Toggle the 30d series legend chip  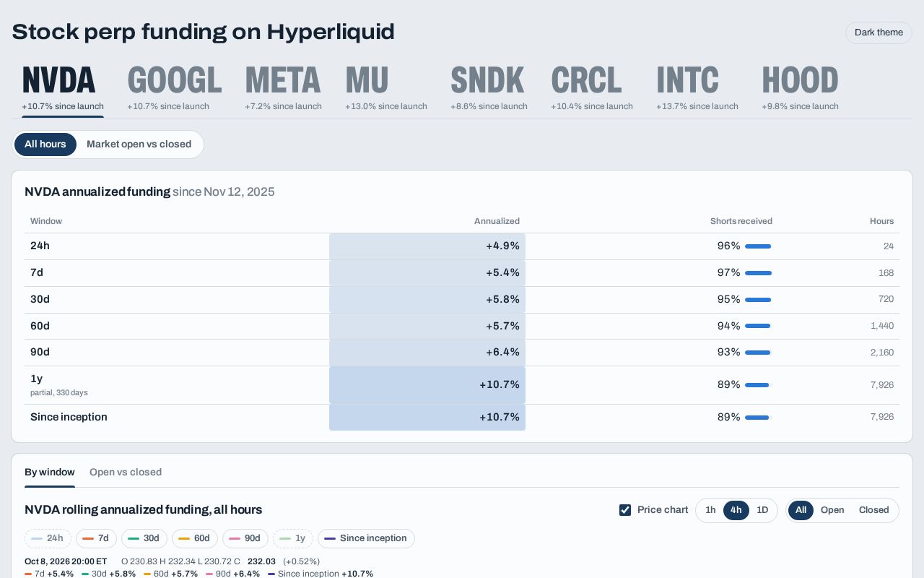(144, 538)
